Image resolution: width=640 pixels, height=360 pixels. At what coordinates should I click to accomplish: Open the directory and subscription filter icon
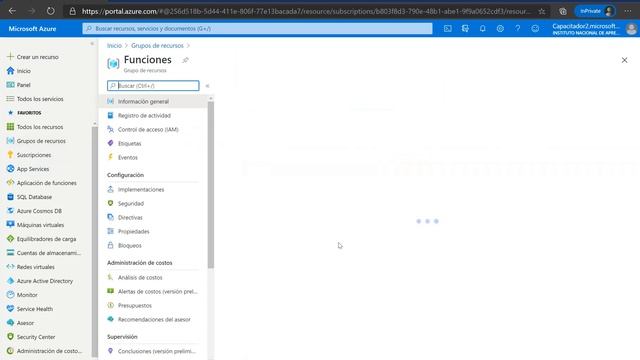[x=465, y=29]
